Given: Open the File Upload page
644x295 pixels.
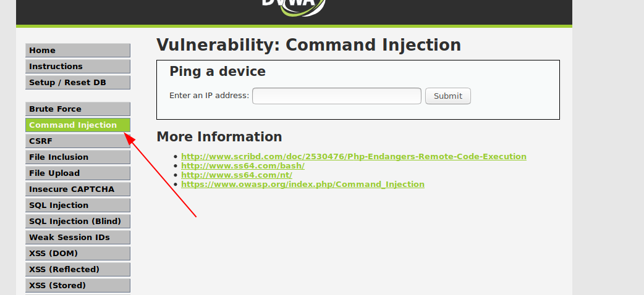Looking at the screenshot, I should pos(78,173).
